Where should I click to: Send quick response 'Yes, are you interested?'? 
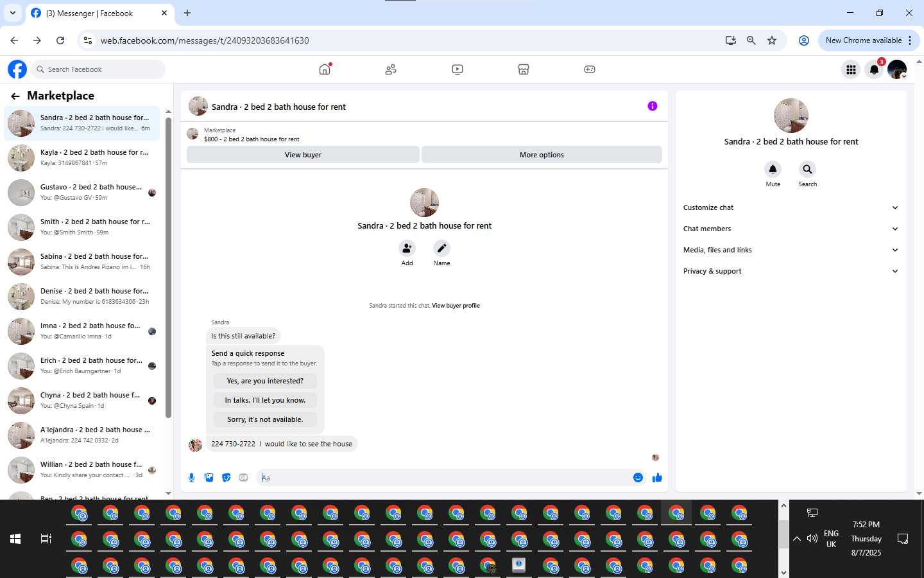click(265, 381)
